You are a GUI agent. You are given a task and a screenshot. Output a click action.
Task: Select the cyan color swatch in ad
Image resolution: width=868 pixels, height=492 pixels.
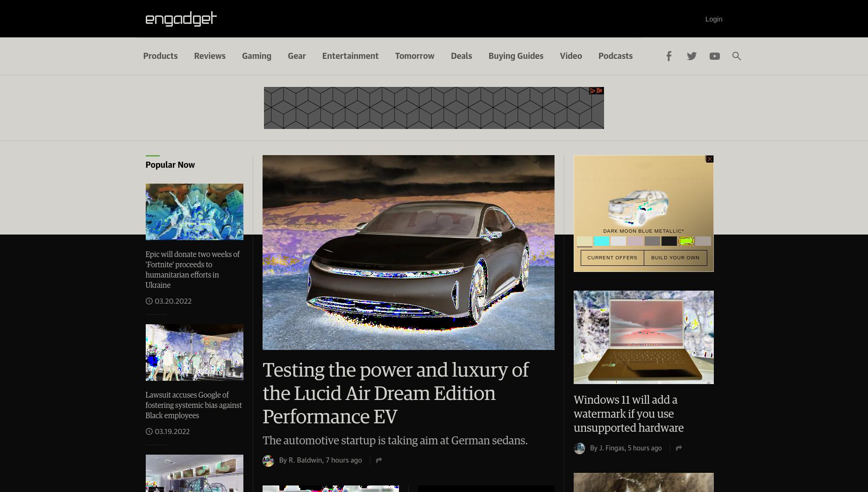coord(601,241)
